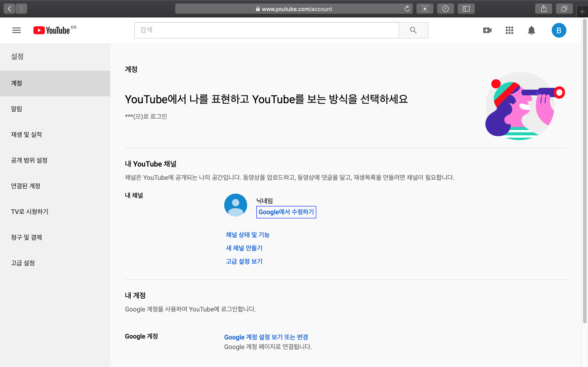588x367 pixels.
Task: Click the page vertical scrollbar
Action: click(585, 170)
